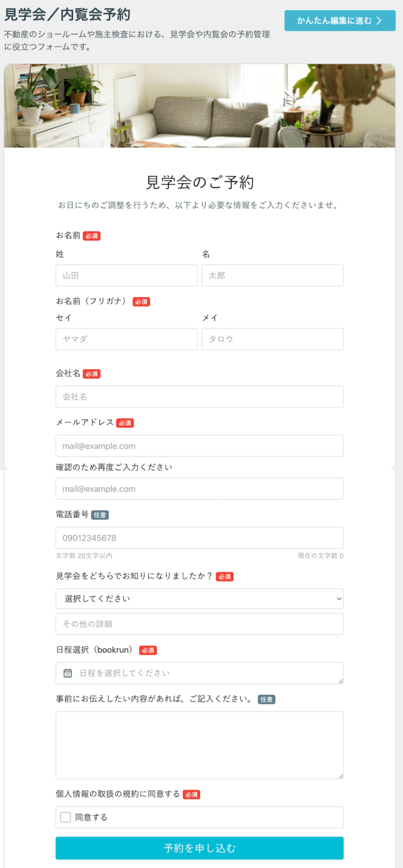Click the calendar icon in the date picker
The height and width of the screenshot is (868, 403).
tap(67, 672)
